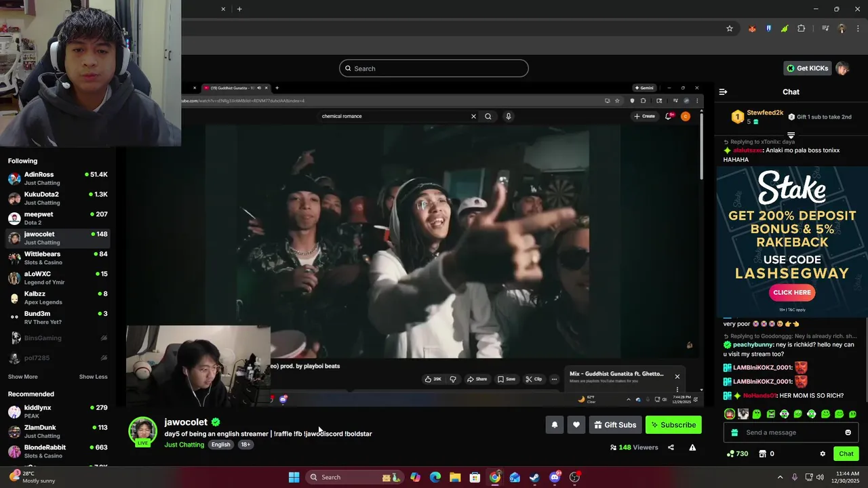Image resolution: width=868 pixels, height=488 pixels.
Task: Click the English language tag
Action: point(220,445)
